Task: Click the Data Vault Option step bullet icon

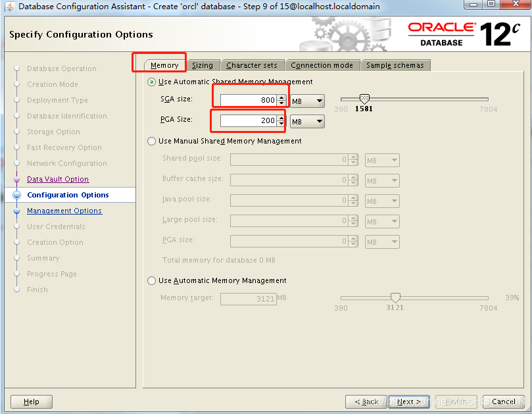Action: [16, 179]
